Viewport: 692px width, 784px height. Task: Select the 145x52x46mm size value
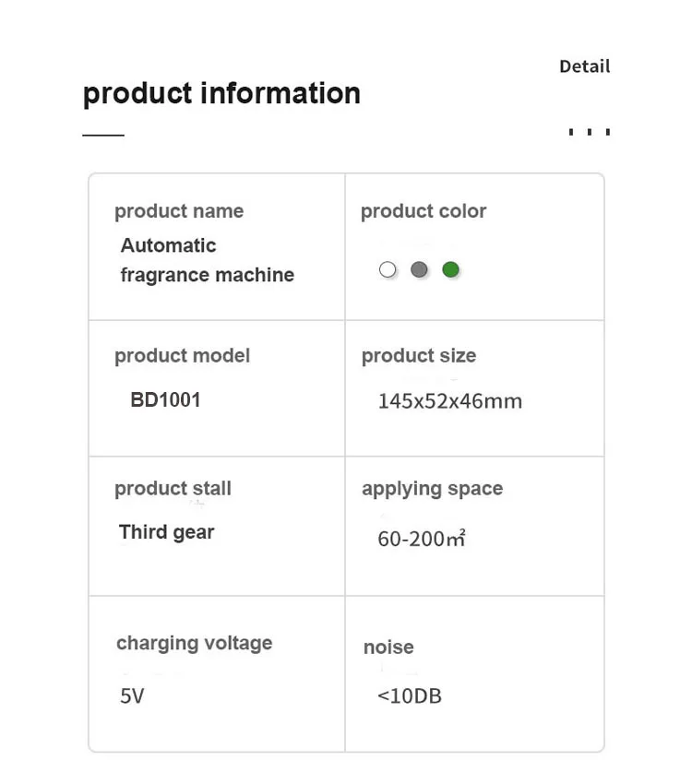[x=449, y=401]
